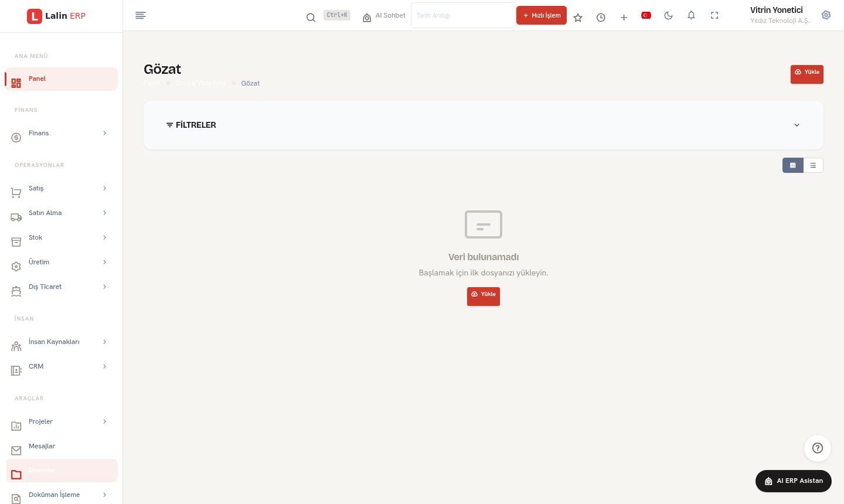Open the Satın Alma menu

(x=62, y=213)
